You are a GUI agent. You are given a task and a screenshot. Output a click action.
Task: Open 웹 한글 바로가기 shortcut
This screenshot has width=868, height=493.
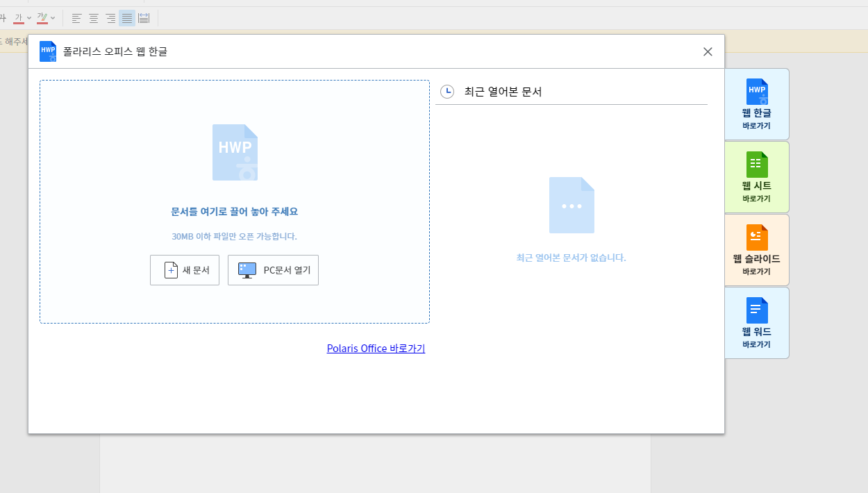coord(756,104)
